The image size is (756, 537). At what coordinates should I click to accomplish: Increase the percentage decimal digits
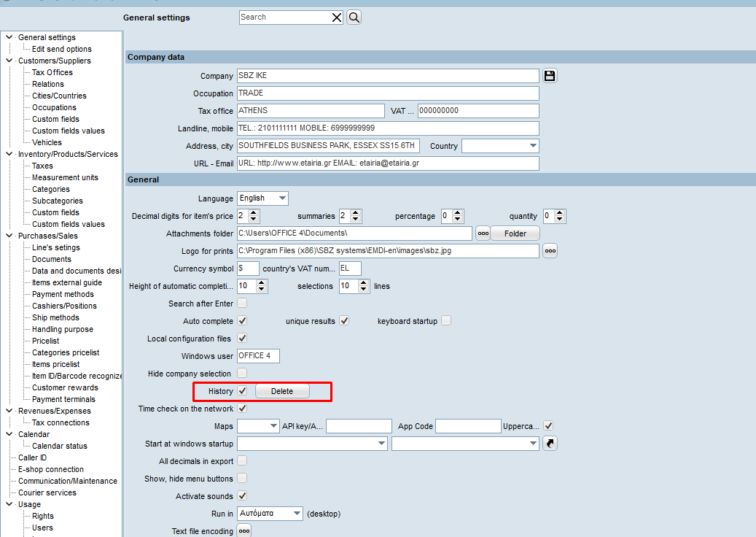click(458, 213)
